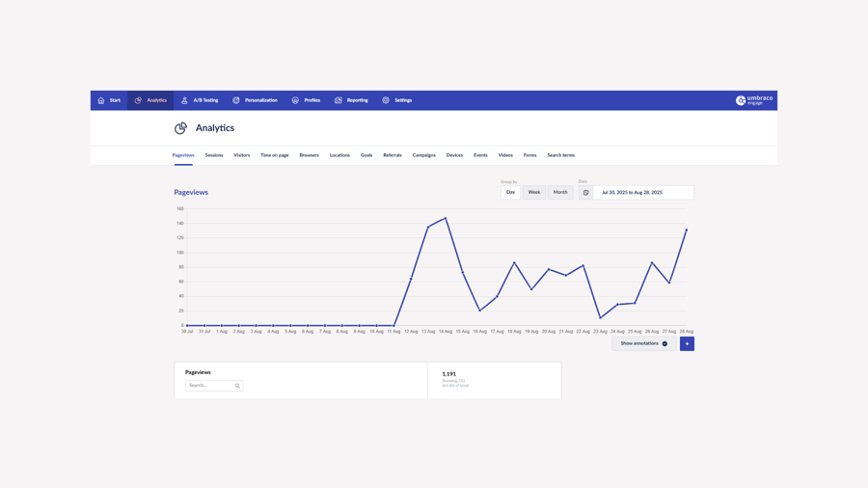This screenshot has height=488, width=868.
Task: Go to the Campaigns tab
Action: click(x=423, y=155)
